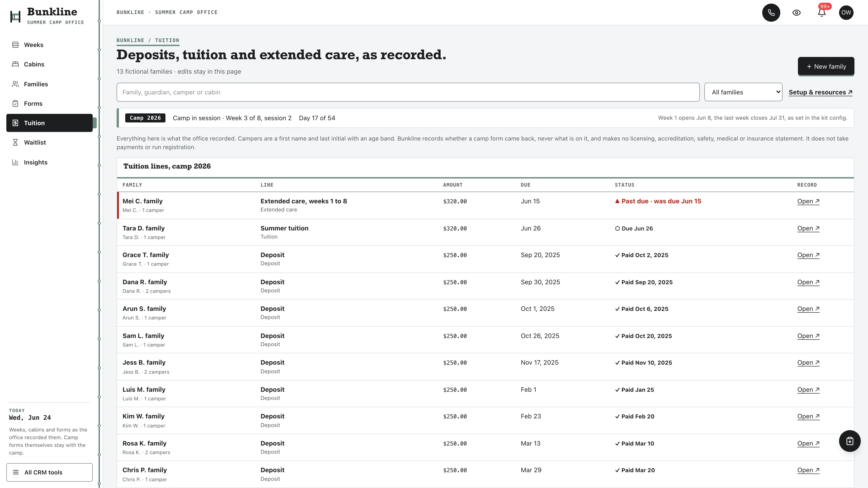The height and width of the screenshot is (488, 868).
Task: Focus the family, guardian, camper search field
Action: (x=408, y=92)
